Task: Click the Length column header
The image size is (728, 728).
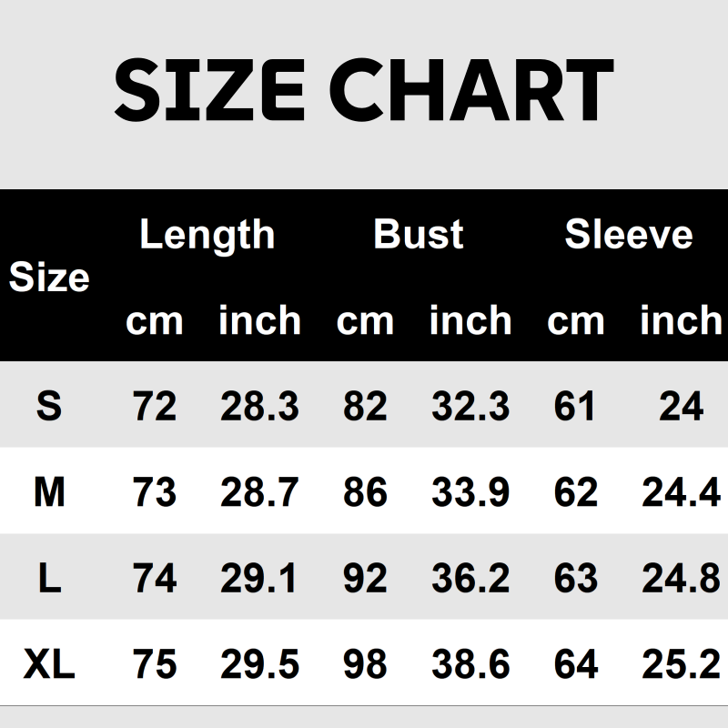Action: (x=207, y=235)
